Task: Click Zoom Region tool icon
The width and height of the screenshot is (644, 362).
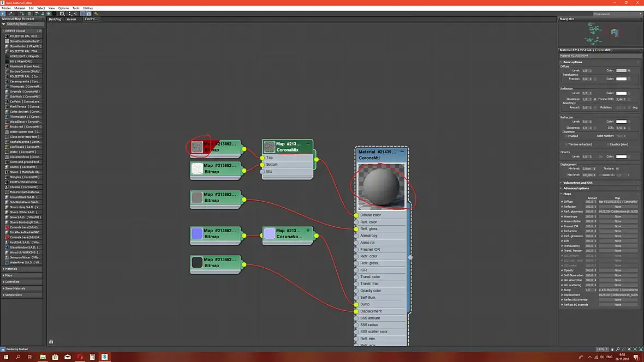Action: click(x=623, y=349)
